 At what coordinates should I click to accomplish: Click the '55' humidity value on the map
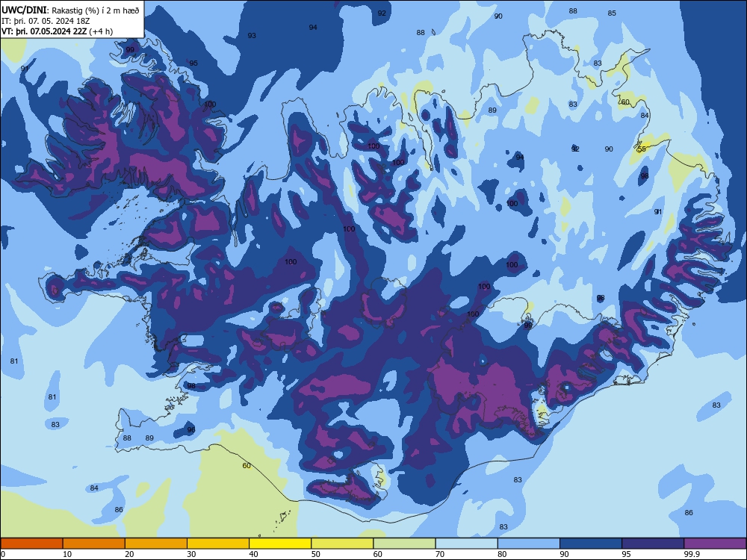(x=642, y=149)
